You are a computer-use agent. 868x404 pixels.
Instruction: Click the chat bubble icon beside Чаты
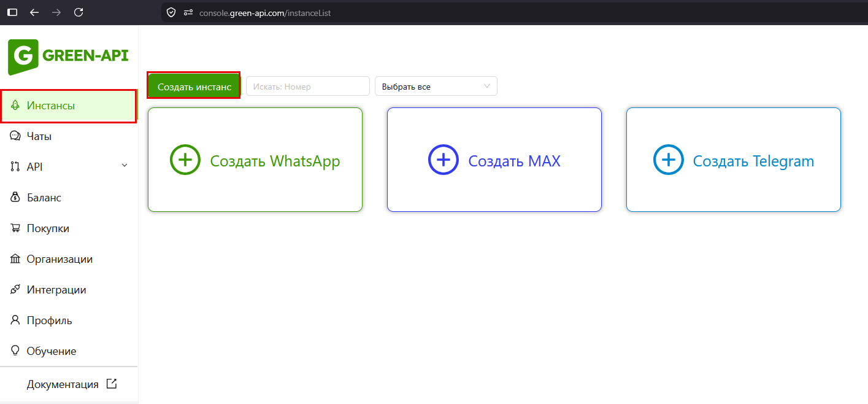[15, 136]
